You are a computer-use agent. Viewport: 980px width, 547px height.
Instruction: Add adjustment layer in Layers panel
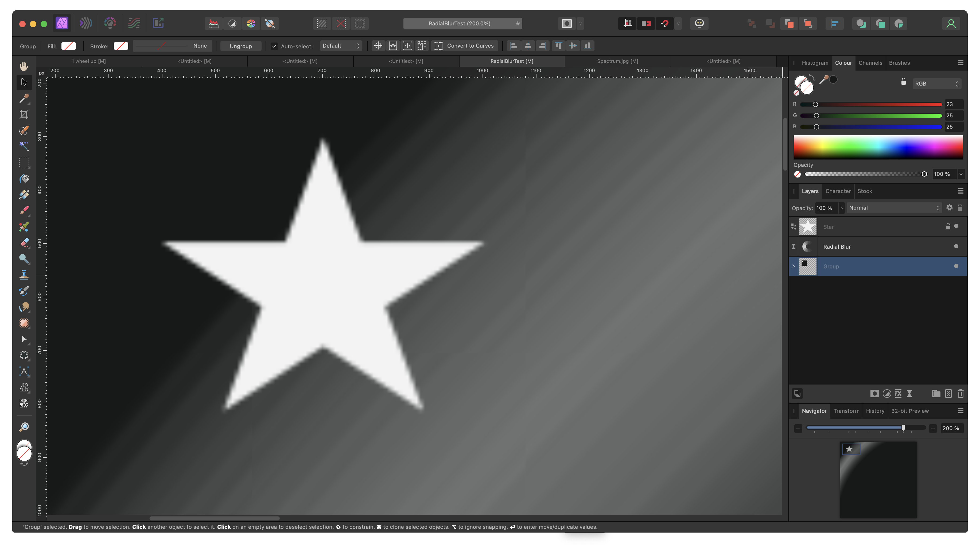(886, 394)
